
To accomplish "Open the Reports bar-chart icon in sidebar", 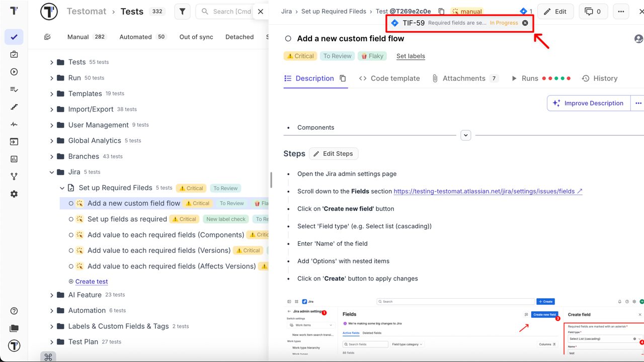I will tap(14, 159).
